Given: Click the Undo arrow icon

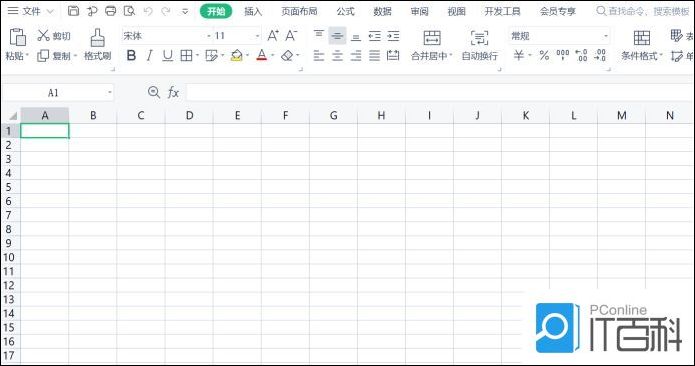Looking at the screenshot, I should [148, 11].
